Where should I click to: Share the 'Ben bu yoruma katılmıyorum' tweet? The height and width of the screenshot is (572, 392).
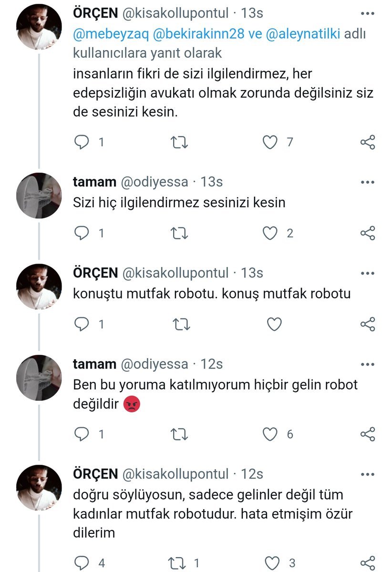(x=368, y=434)
